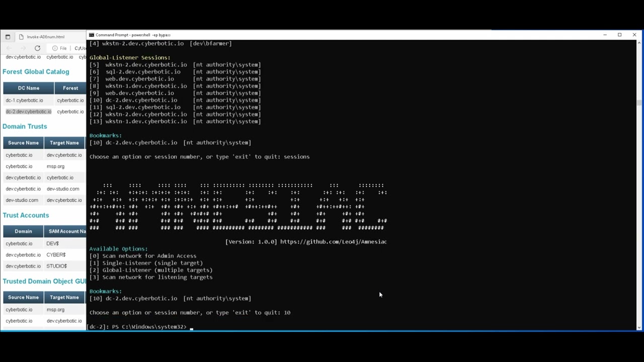Click session [11] sql-2.dev.cyberbotic.io line
The image size is (644, 362).
[175, 107]
